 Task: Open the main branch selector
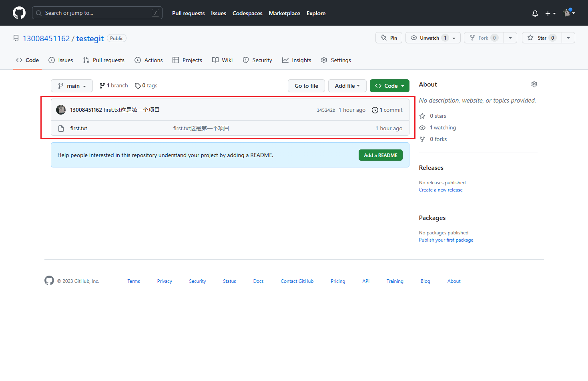(x=72, y=86)
